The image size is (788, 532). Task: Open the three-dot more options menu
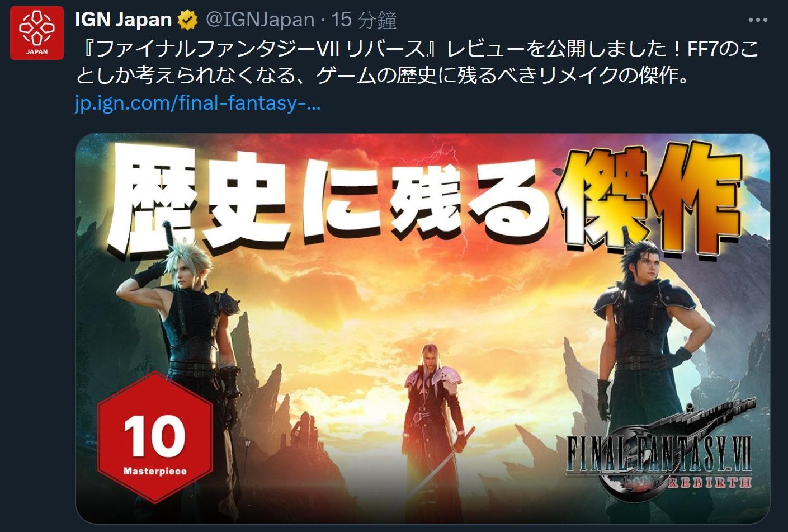point(758,20)
